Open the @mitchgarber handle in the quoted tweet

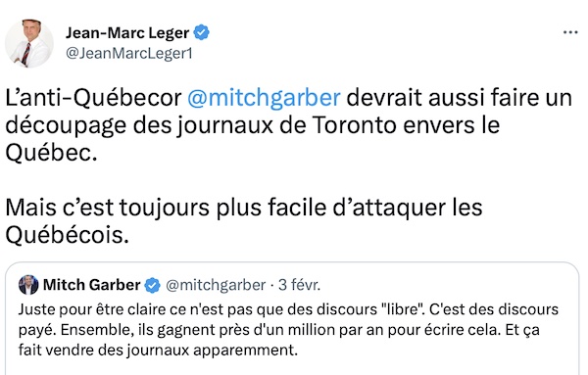click(x=216, y=286)
